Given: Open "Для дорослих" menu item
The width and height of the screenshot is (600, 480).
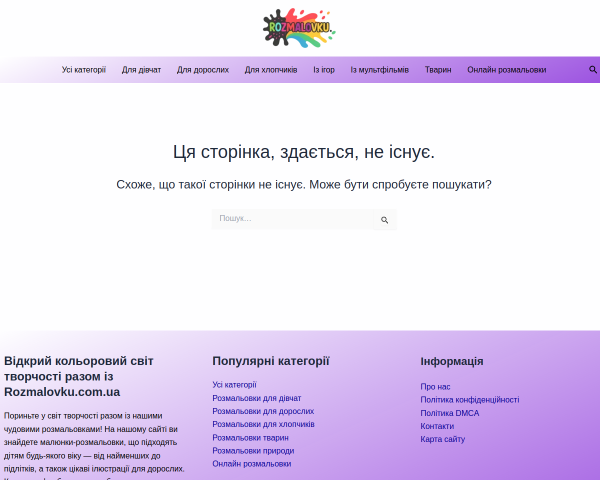Looking at the screenshot, I should pos(203,70).
